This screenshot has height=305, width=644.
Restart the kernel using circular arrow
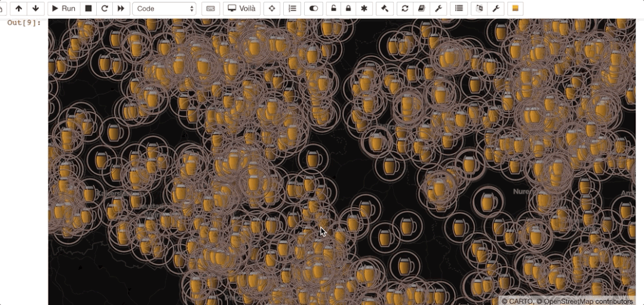click(x=105, y=8)
